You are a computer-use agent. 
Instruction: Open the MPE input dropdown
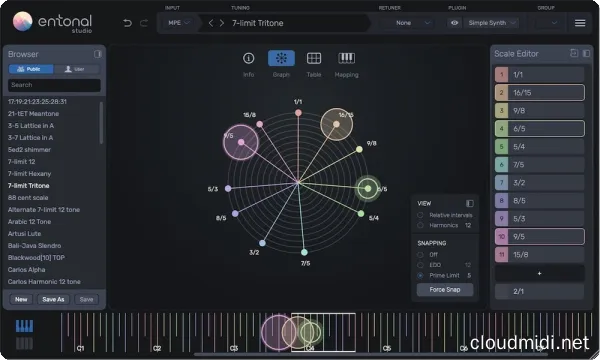coord(179,23)
